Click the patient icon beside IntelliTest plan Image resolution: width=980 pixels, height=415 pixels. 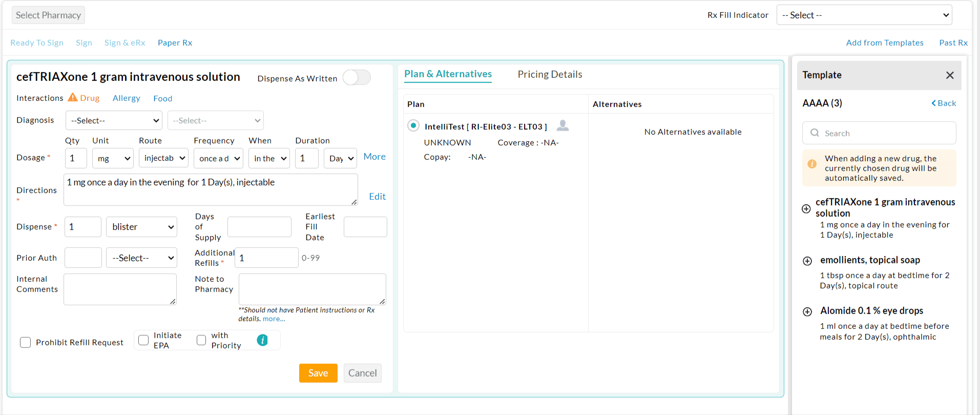coord(562,126)
